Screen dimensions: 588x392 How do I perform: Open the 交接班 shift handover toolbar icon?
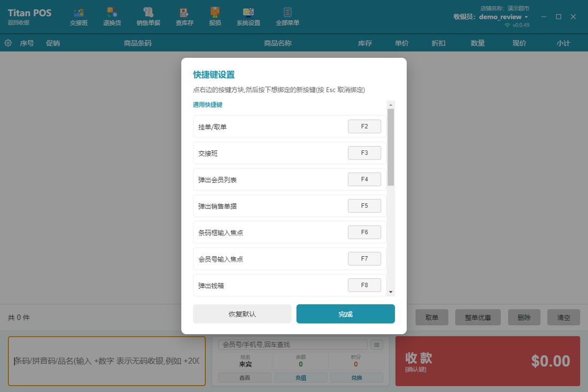pos(79,17)
